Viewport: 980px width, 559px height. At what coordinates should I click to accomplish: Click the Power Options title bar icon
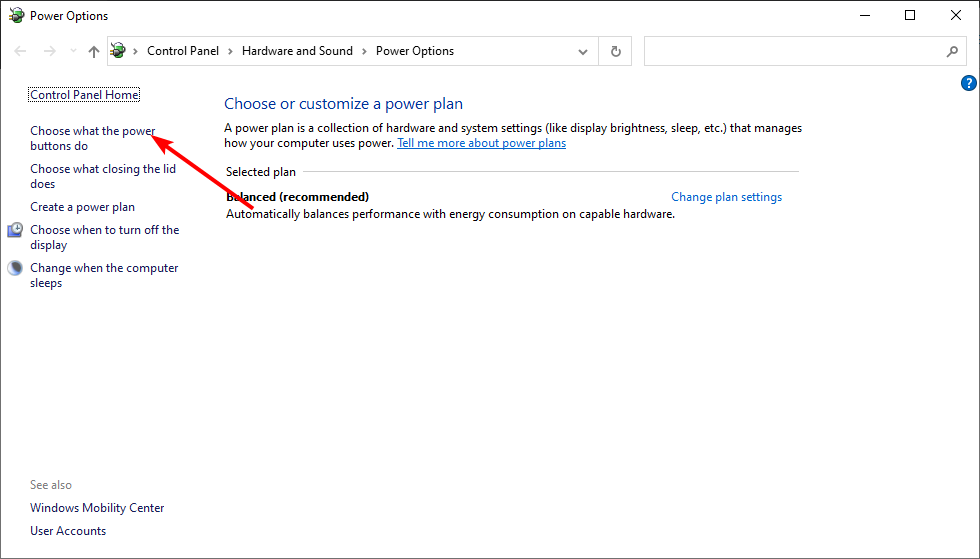point(16,16)
